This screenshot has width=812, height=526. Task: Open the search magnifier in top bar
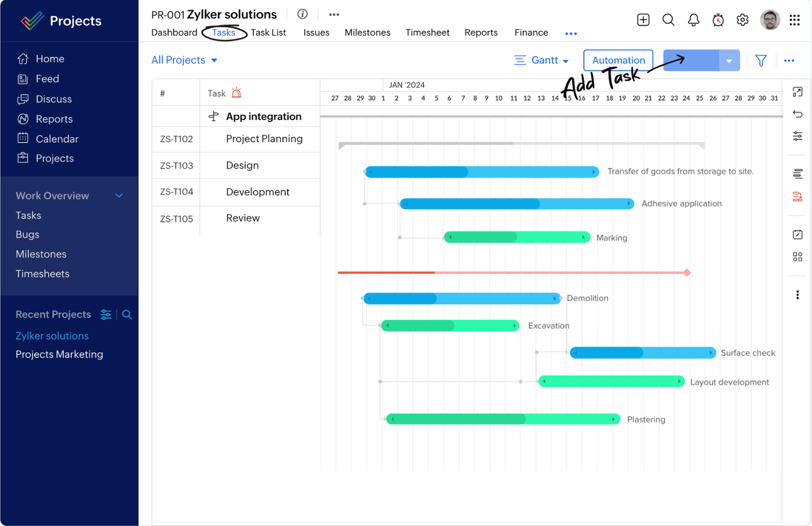coord(668,20)
